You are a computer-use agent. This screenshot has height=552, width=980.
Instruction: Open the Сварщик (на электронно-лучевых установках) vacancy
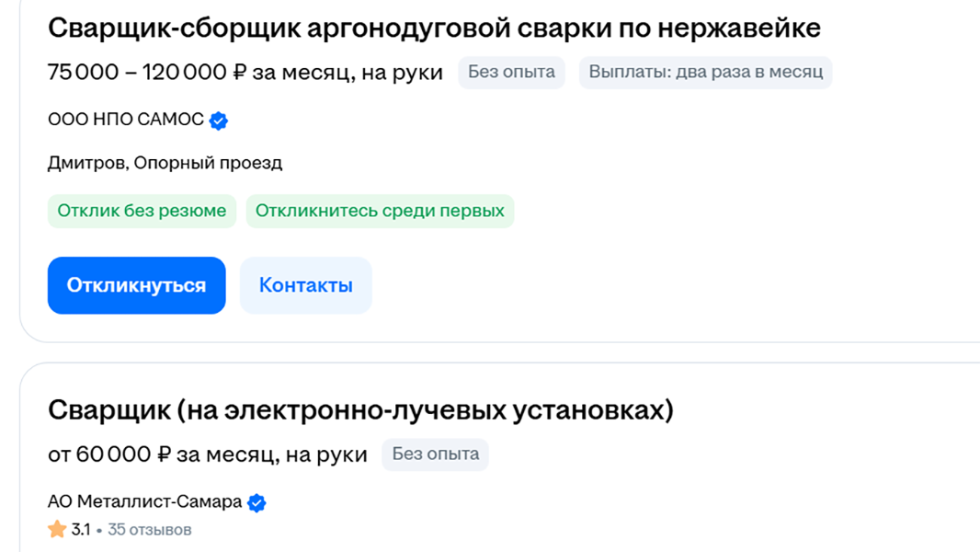click(360, 410)
